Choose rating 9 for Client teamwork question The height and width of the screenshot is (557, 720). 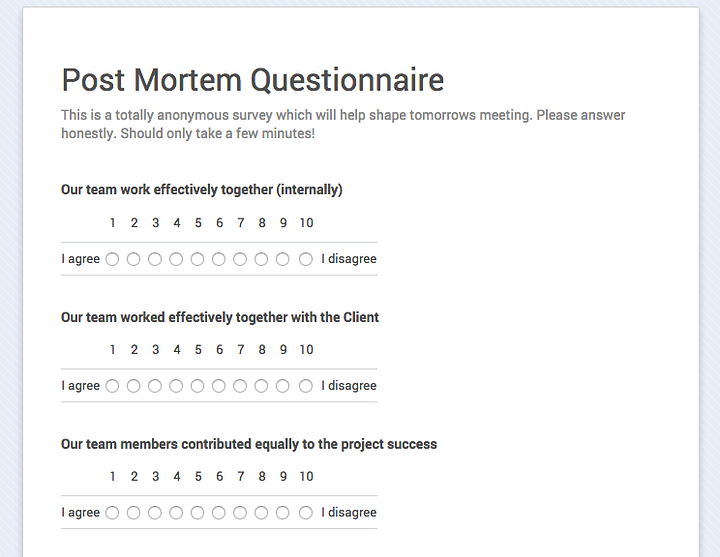(x=282, y=386)
